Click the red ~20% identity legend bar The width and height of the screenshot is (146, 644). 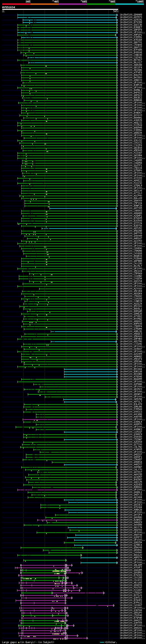(16, 4)
